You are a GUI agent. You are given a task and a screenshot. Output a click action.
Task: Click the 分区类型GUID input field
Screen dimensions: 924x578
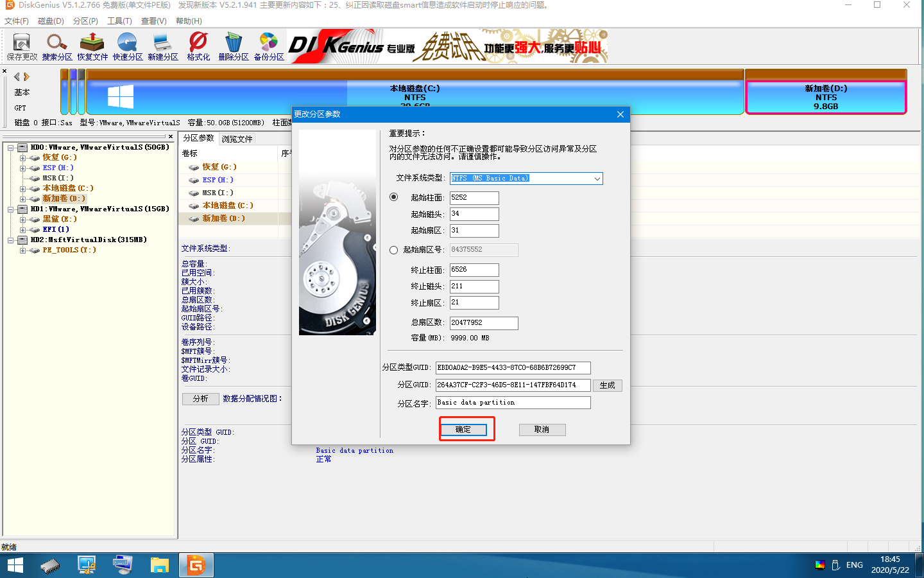pyautogui.click(x=513, y=368)
